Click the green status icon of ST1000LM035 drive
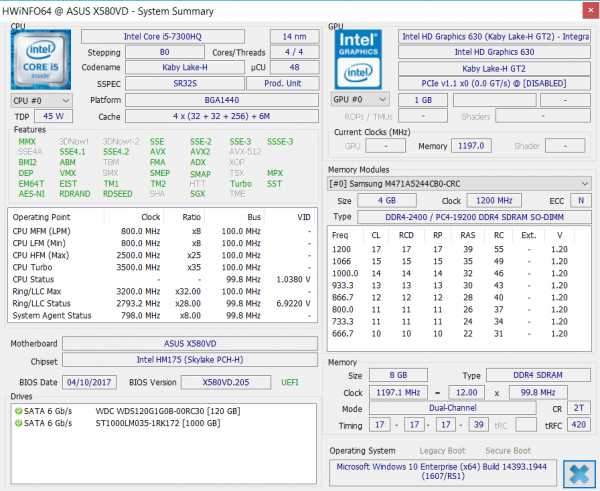The width and height of the screenshot is (600, 491). click(18, 423)
